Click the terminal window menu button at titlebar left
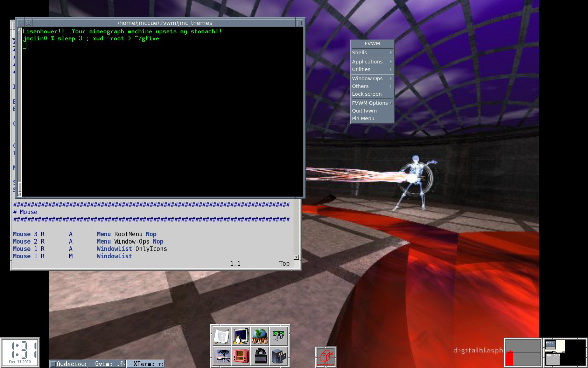 tap(21, 23)
